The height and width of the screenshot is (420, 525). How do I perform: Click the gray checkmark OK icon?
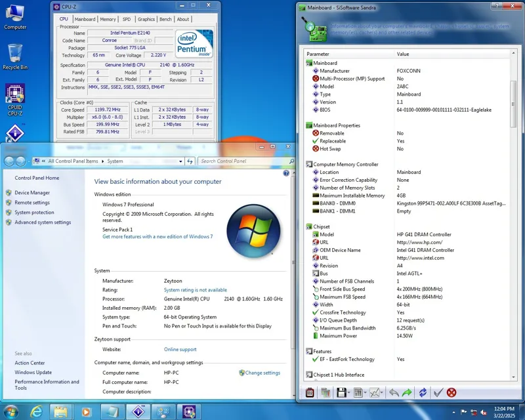438,392
